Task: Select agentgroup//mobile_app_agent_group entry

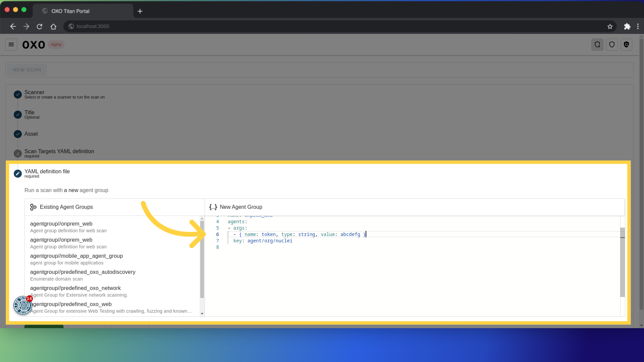Action: click(x=112, y=259)
